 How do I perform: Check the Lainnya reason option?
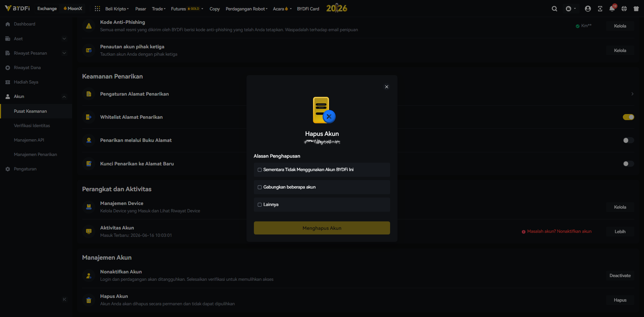coord(260,205)
